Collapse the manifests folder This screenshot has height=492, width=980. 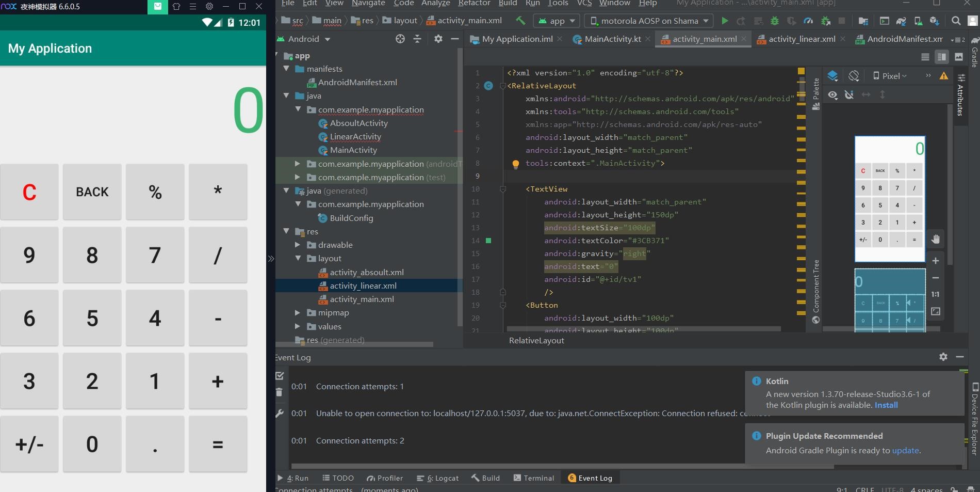286,69
